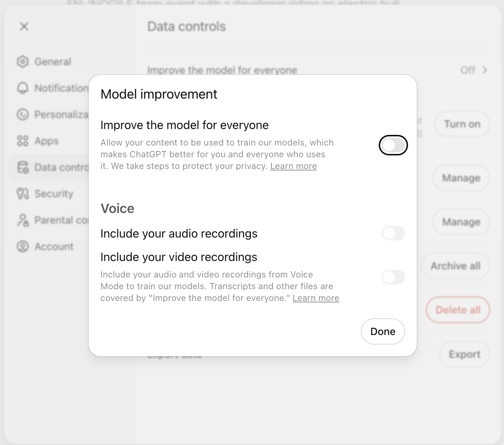Enable Improve the model for everyone
This screenshot has width=504, height=445.
coord(393,145)
